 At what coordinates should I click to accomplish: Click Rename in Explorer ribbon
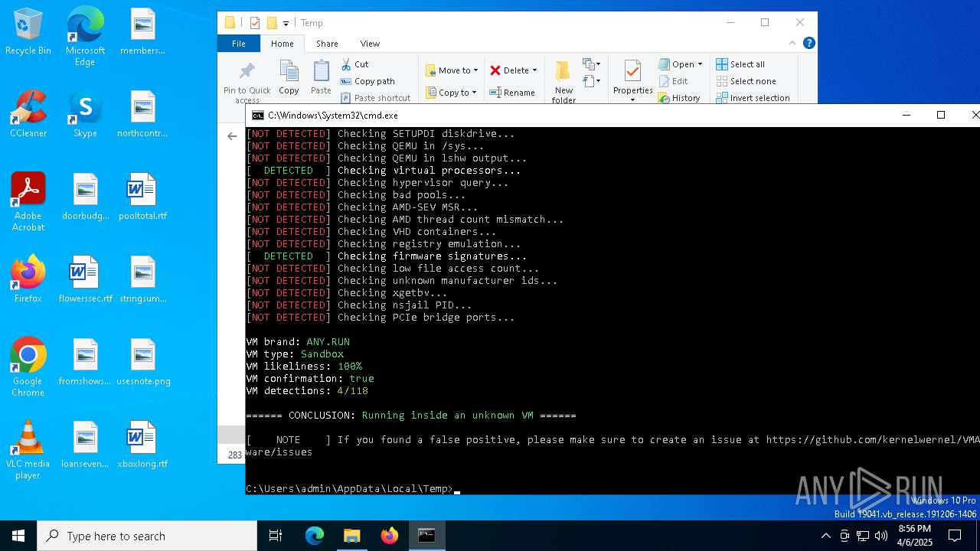512,93
